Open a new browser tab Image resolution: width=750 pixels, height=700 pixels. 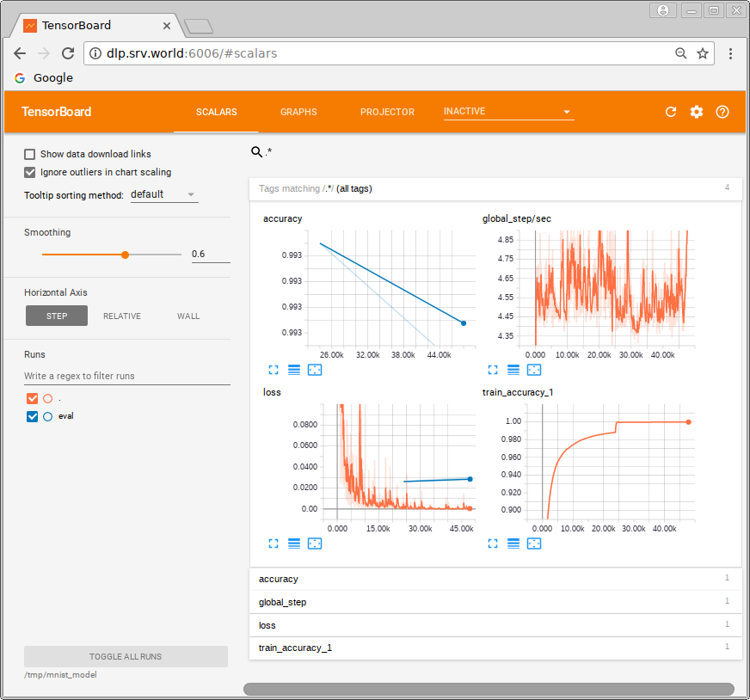coord(199,27)
